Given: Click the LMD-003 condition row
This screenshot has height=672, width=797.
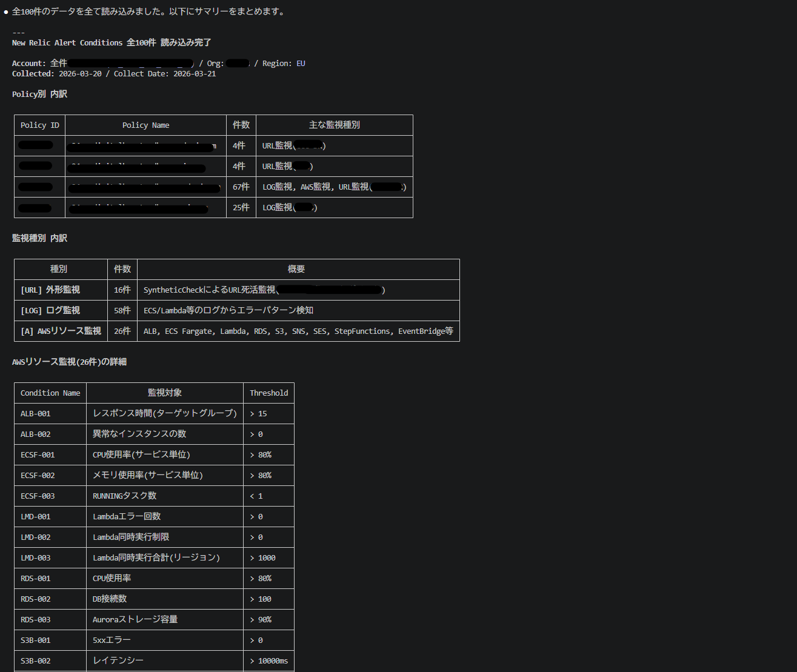Looking at the screenshot, I should tap(36, 558).
